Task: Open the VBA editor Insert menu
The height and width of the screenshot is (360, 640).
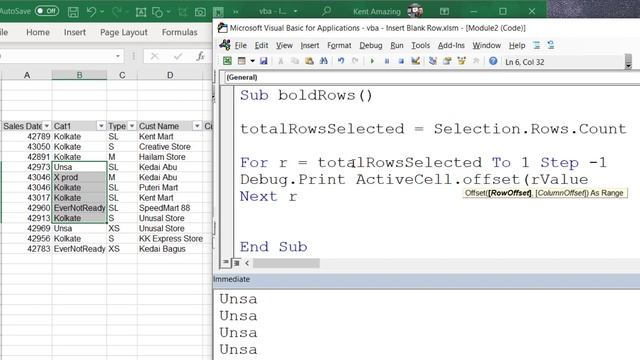Action: click(x=310, y=45)
